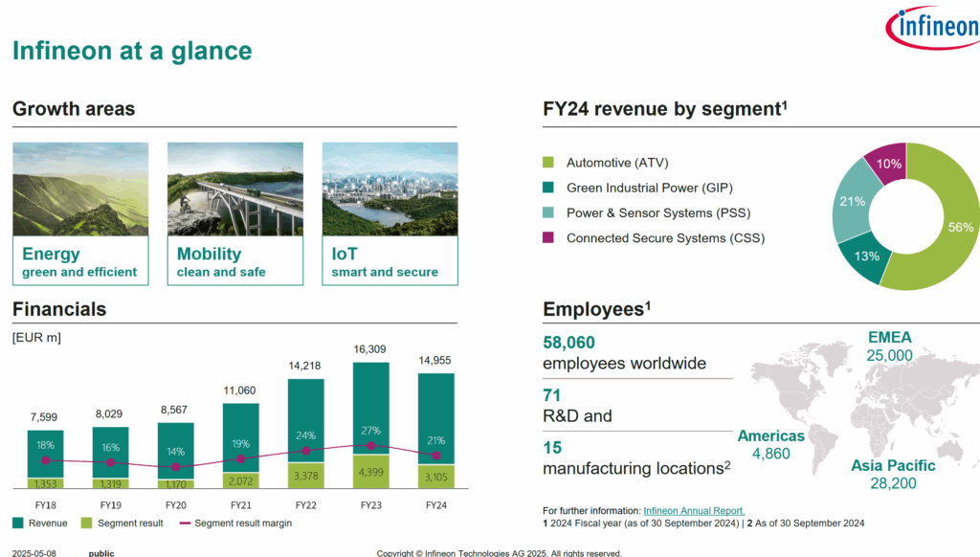Click the Green Industrial Power legend swatch
Screen dimensions: 980x557
pos(548,188)
